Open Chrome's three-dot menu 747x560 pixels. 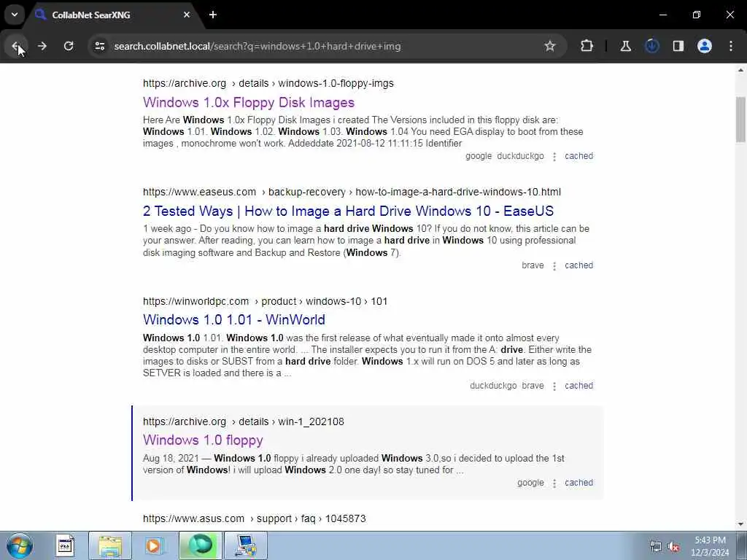[x=730, y=46]
